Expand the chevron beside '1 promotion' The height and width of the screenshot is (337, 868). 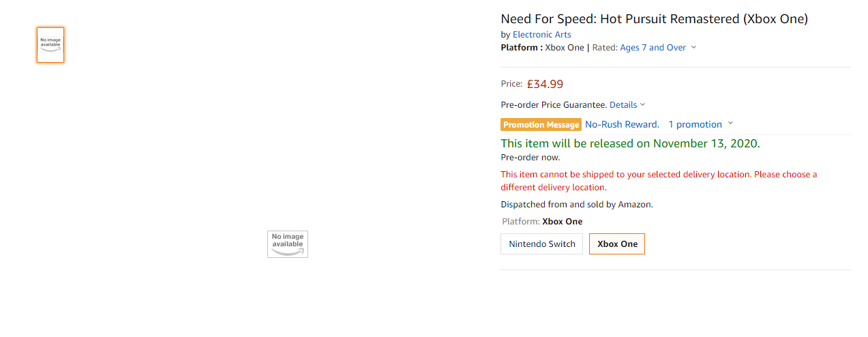(x=730, y=124)
